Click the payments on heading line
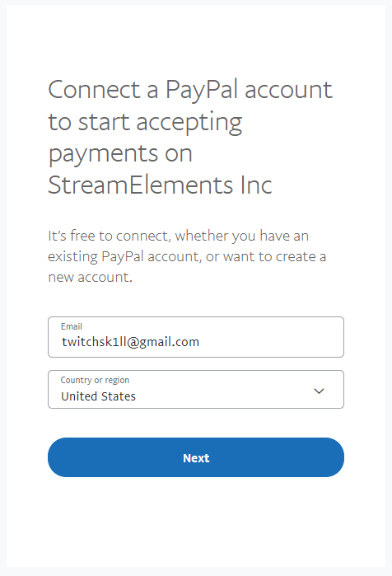This screenshot has width=392, height=576. [120, 154]
